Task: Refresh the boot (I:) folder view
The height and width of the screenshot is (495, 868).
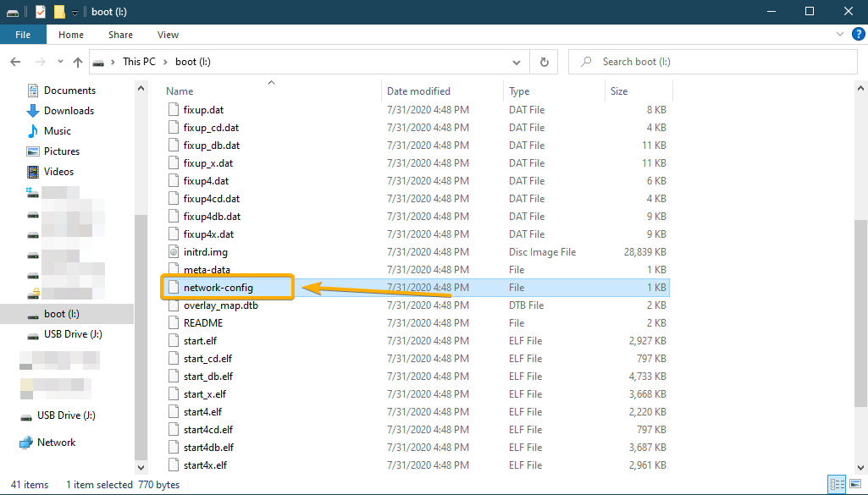Action: [545, 62]
